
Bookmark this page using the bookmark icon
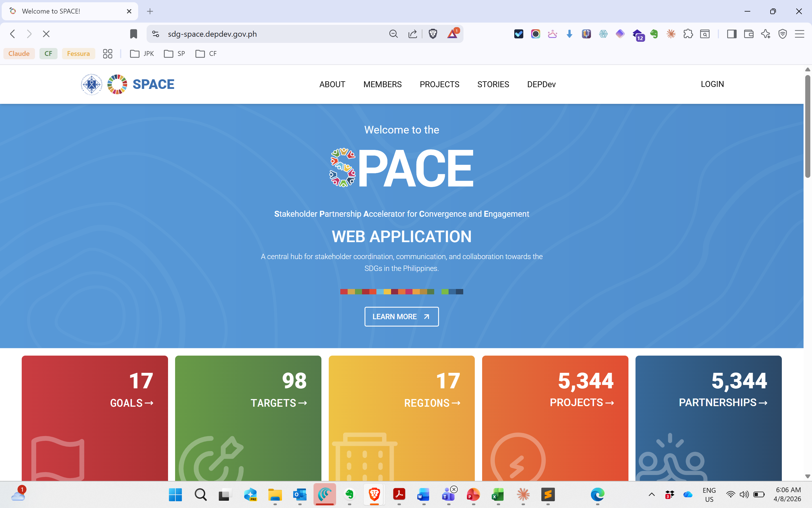click(x=134, y=34)
